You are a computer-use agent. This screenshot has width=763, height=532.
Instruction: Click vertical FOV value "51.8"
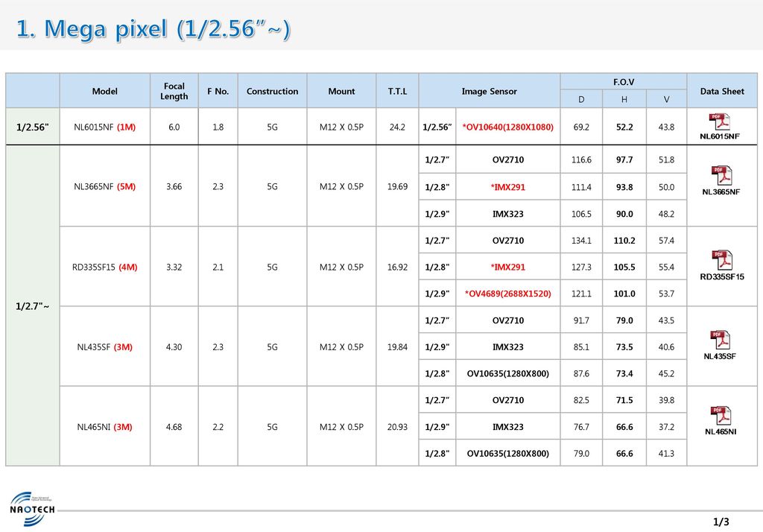point(666,159)
